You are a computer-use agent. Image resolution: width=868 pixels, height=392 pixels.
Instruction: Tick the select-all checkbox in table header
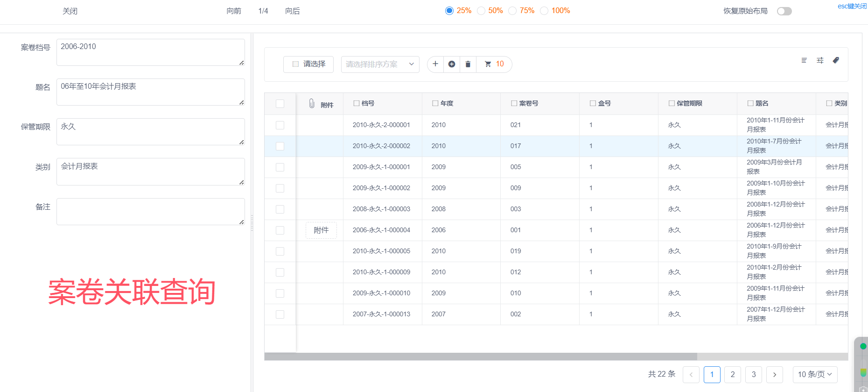280,104
